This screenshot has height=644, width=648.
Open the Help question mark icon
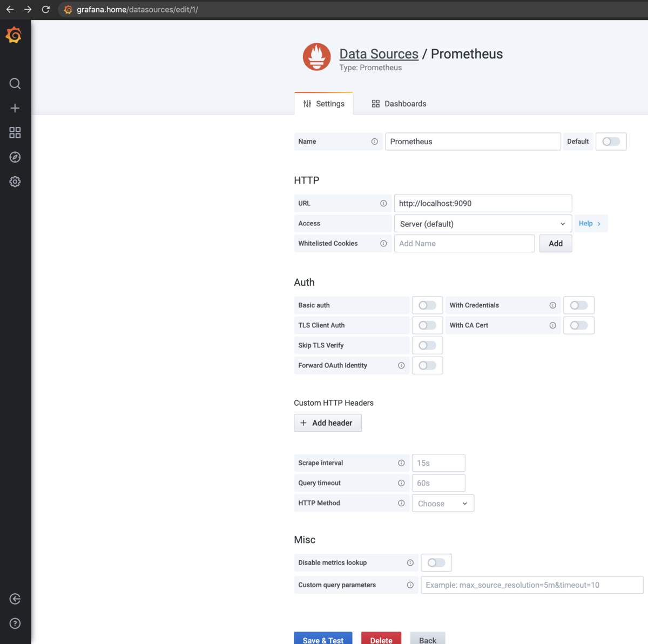click(15, 623)
